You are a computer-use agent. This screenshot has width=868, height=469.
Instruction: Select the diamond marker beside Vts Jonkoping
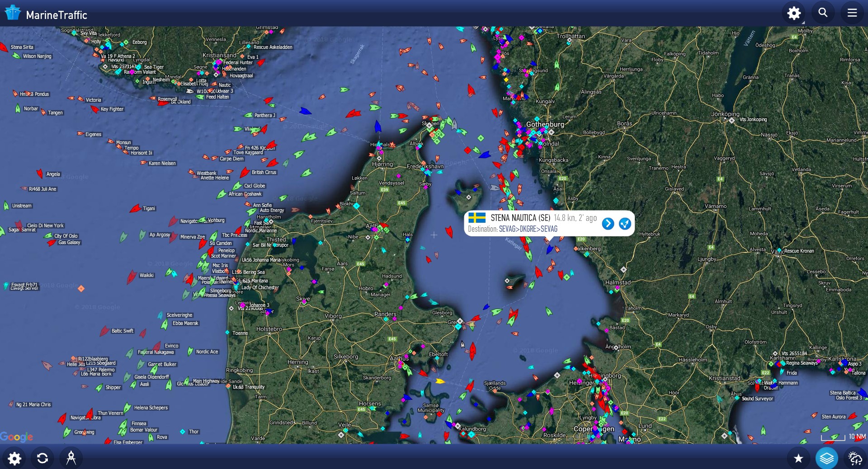732,120
